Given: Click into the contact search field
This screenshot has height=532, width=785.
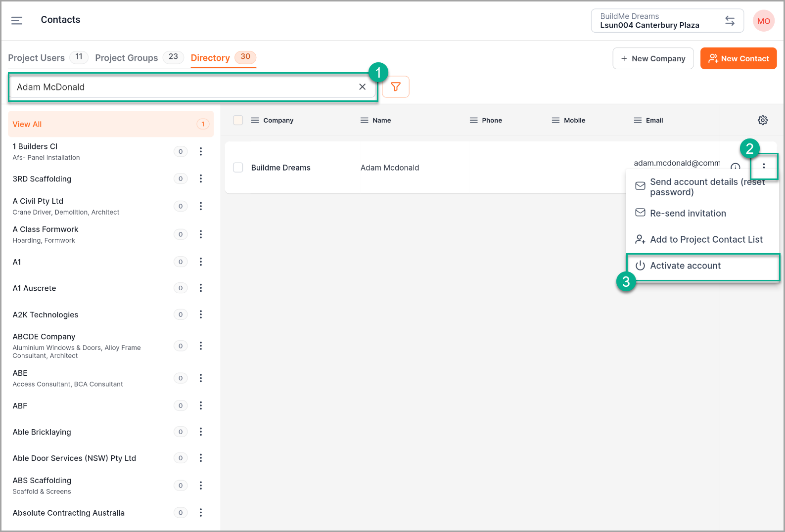Looking at the screenshot, I should pos(183,87).
